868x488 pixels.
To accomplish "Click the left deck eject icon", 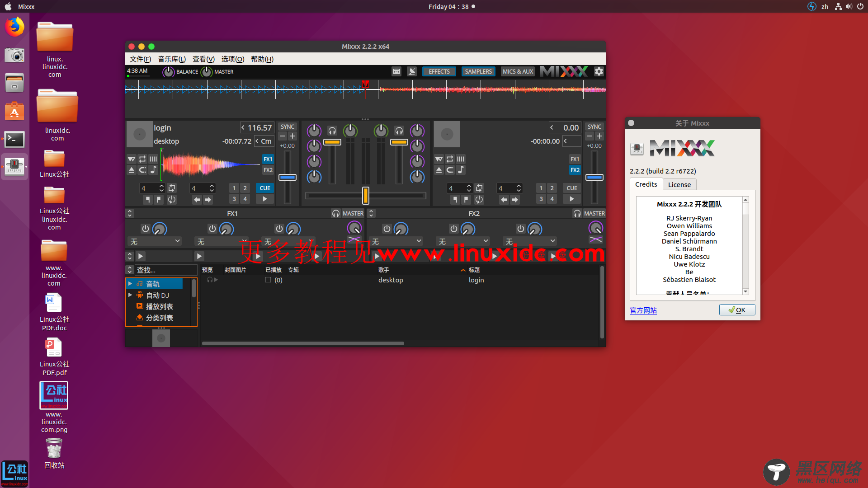I will (x=132, y=170).
